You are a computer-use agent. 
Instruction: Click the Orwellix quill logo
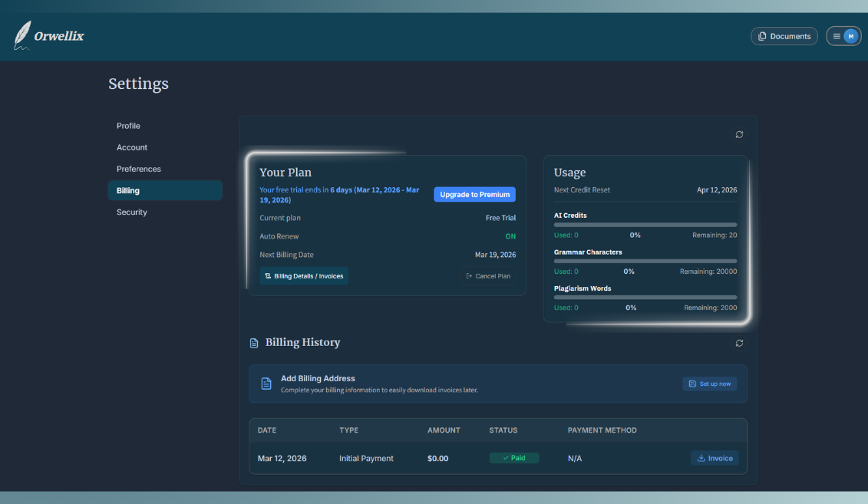point(22,35)
